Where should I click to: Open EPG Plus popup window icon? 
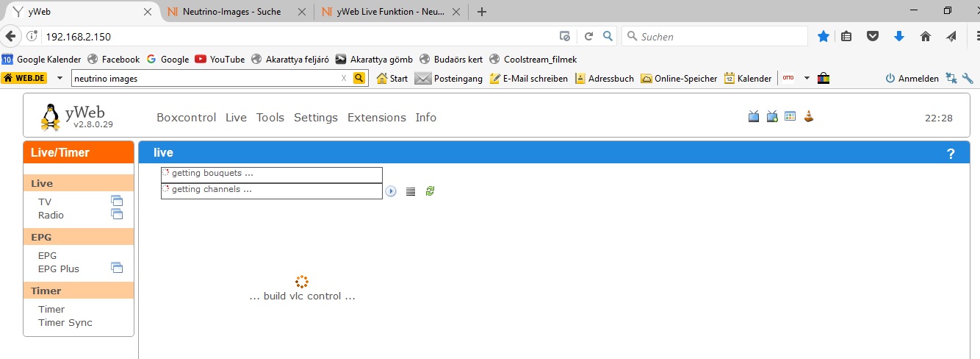coord(117,268)
